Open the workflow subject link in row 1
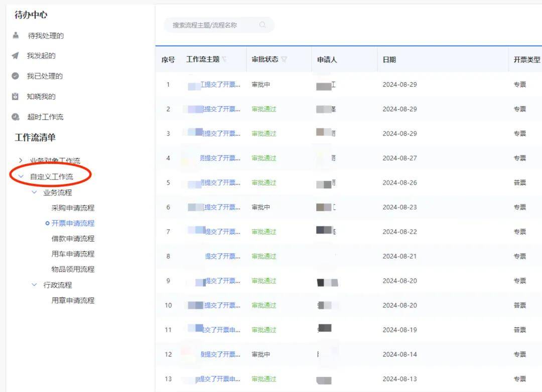Screen dimensions: 542x392 point(220,84)
